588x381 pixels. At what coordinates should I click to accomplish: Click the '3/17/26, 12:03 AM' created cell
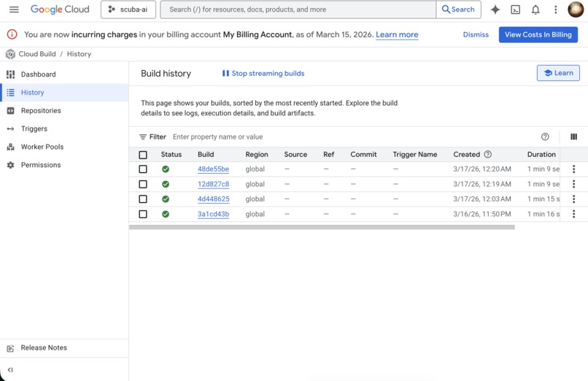coord(482,199)
